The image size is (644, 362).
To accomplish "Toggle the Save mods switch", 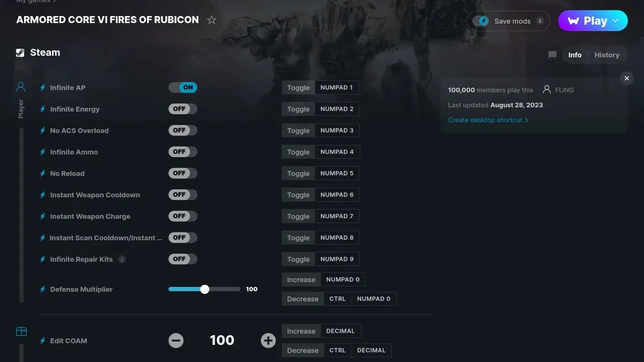I will [481, 21].
